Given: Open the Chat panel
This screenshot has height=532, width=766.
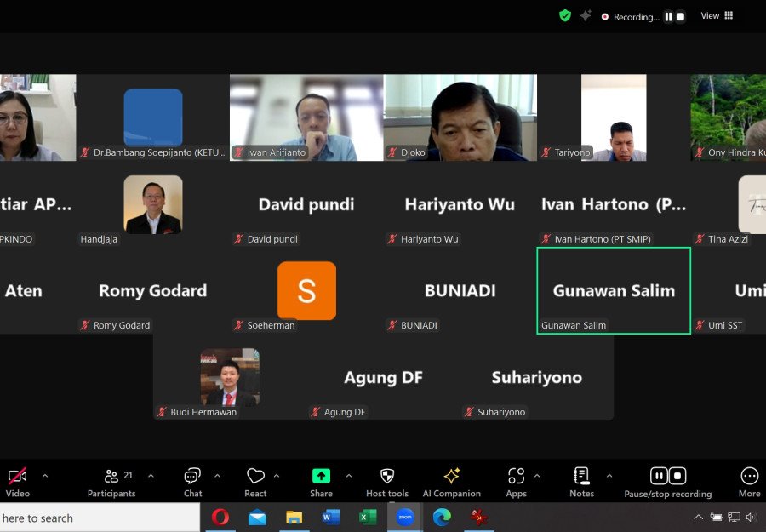Looking at the screenshot, I should (192, 482).
